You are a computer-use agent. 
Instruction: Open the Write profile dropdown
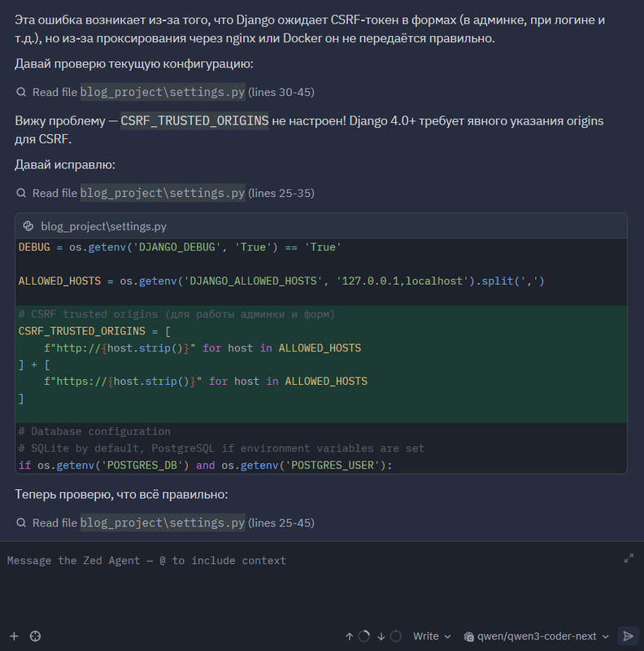point(431,636)
